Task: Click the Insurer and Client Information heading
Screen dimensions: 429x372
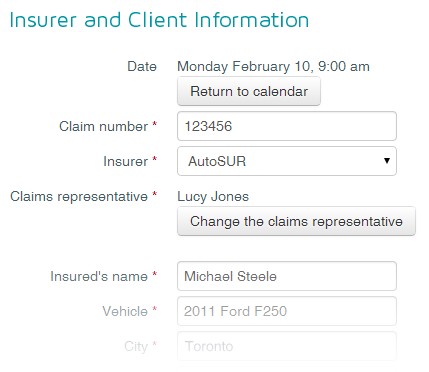Action: tap(159, 20)
